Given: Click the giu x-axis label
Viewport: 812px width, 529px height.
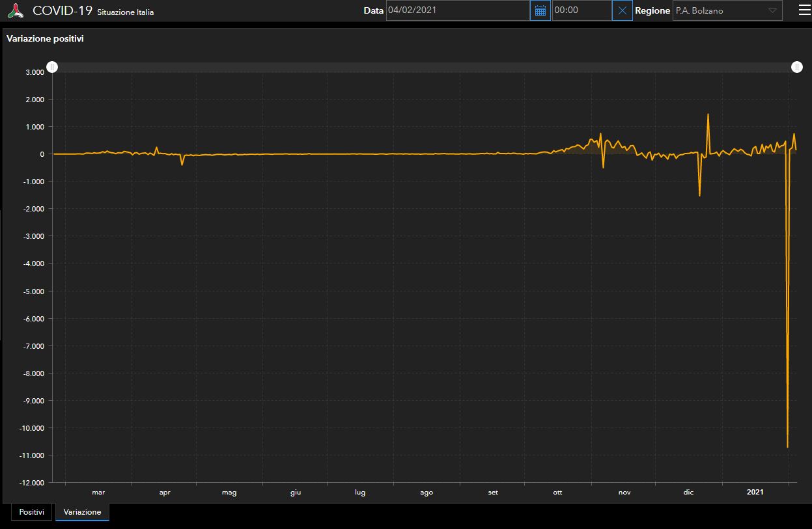Looking at the screenshot, I should pyautogui.click(x=296, y=493).
